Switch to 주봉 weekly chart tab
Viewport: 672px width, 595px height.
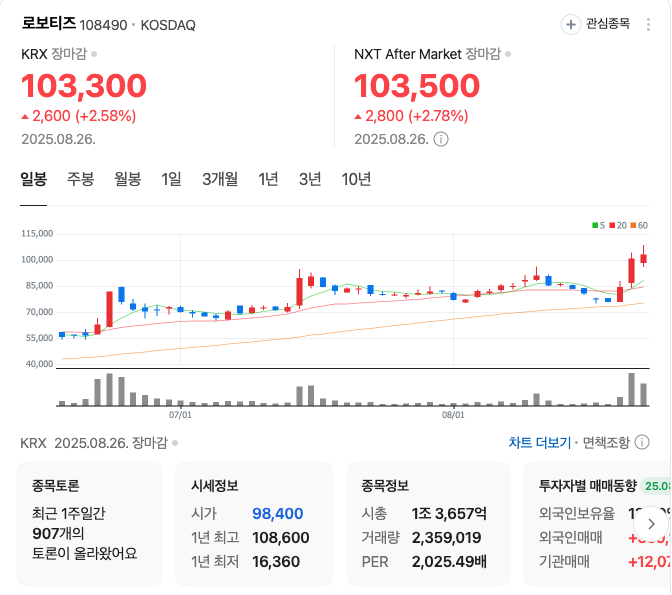pos(81,179)
